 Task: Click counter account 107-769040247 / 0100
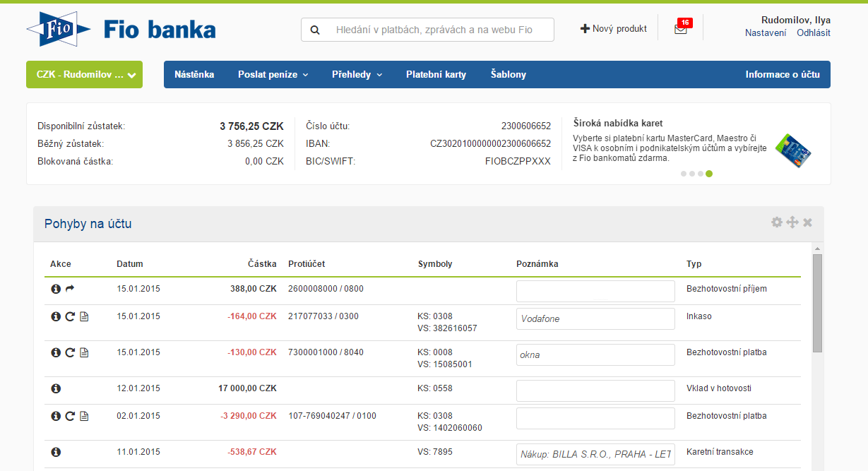[332, 416]
